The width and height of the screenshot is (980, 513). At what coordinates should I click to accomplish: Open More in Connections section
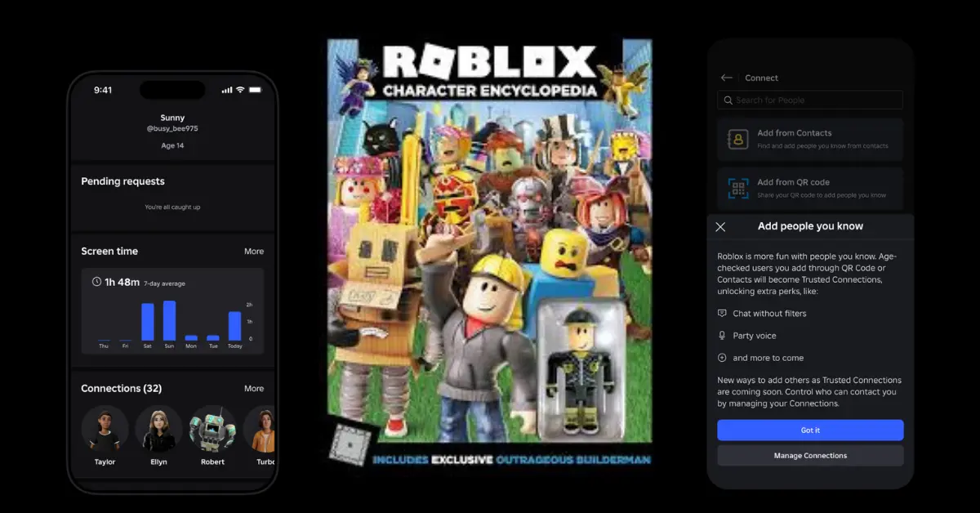point(254,389)
